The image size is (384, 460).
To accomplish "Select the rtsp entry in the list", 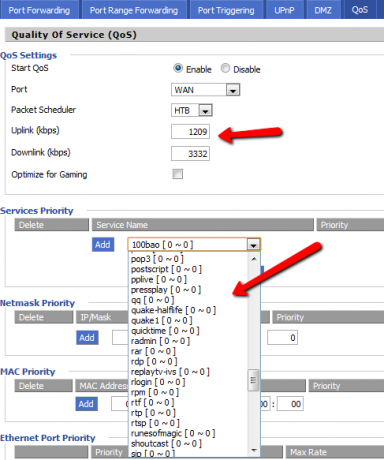I will 155,423.
